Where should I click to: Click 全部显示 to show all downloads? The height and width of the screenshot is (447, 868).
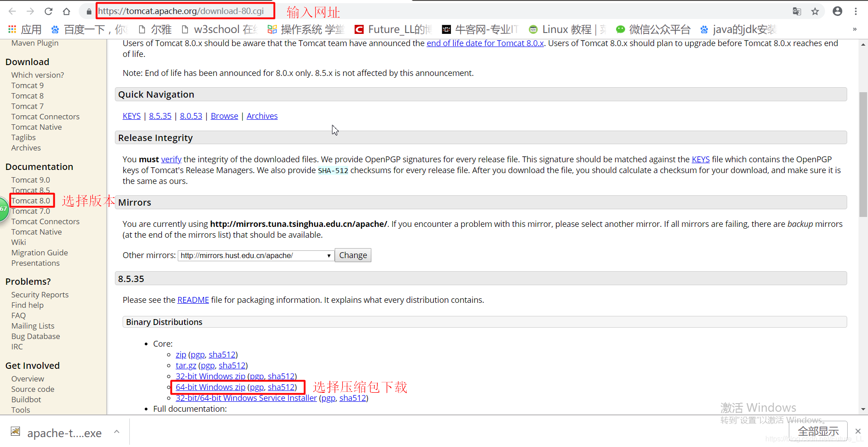[818, 431]
